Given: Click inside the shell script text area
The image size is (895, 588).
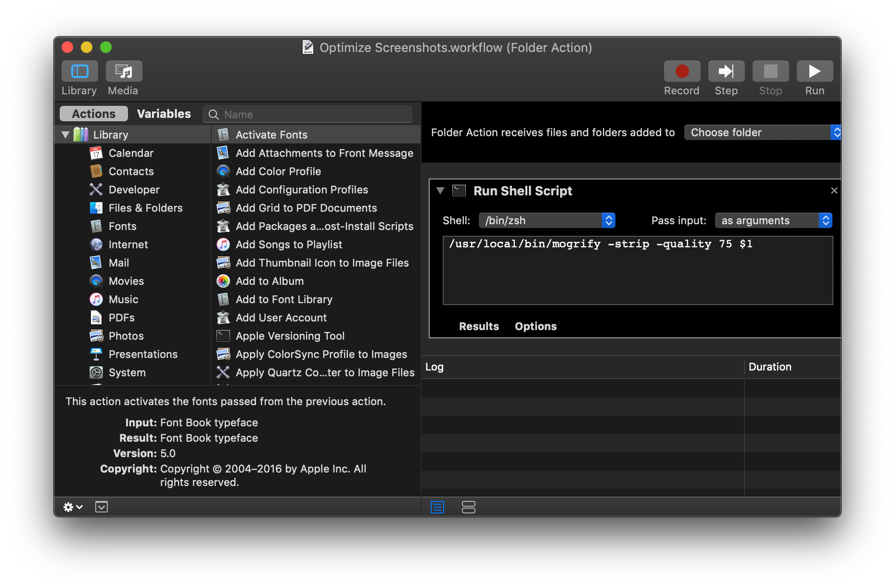Looking at the screenshot, I should 638,270.
